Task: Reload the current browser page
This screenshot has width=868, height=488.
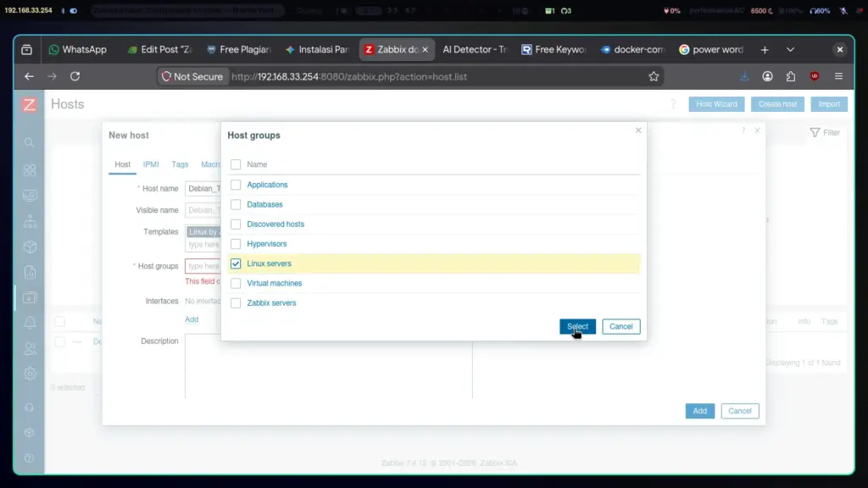Action: (75, 76)
